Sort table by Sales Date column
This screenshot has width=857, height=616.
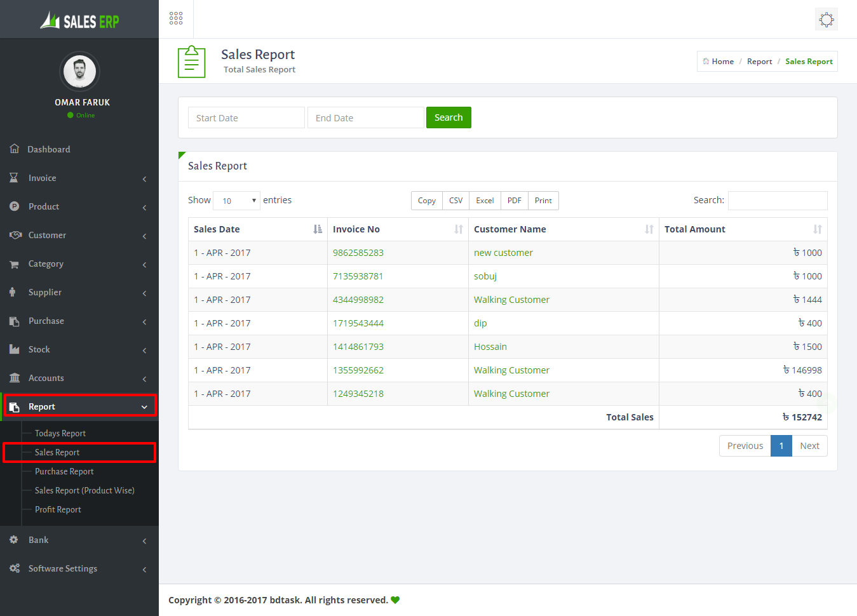[257, 229]
